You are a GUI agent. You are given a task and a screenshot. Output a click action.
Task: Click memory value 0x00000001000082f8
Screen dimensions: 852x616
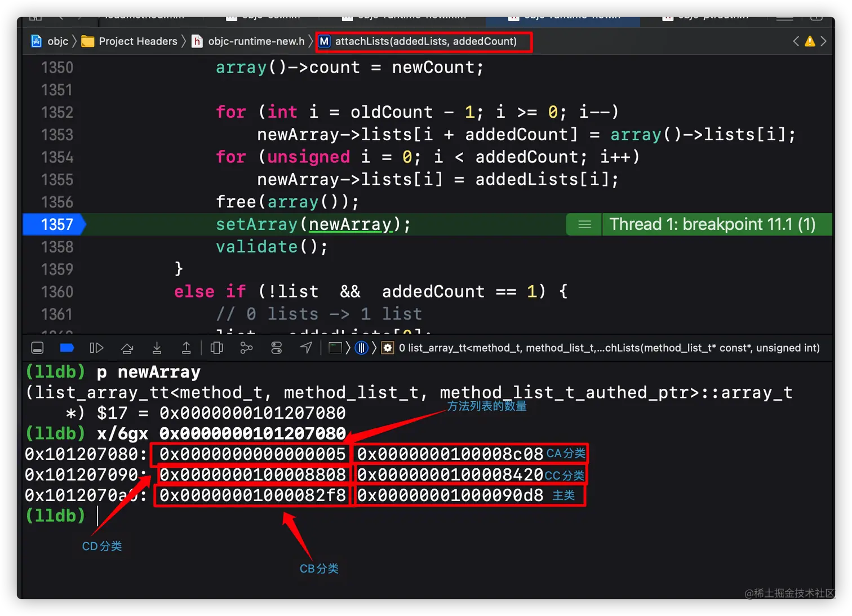pyautogui.click(x=252, y=495)
